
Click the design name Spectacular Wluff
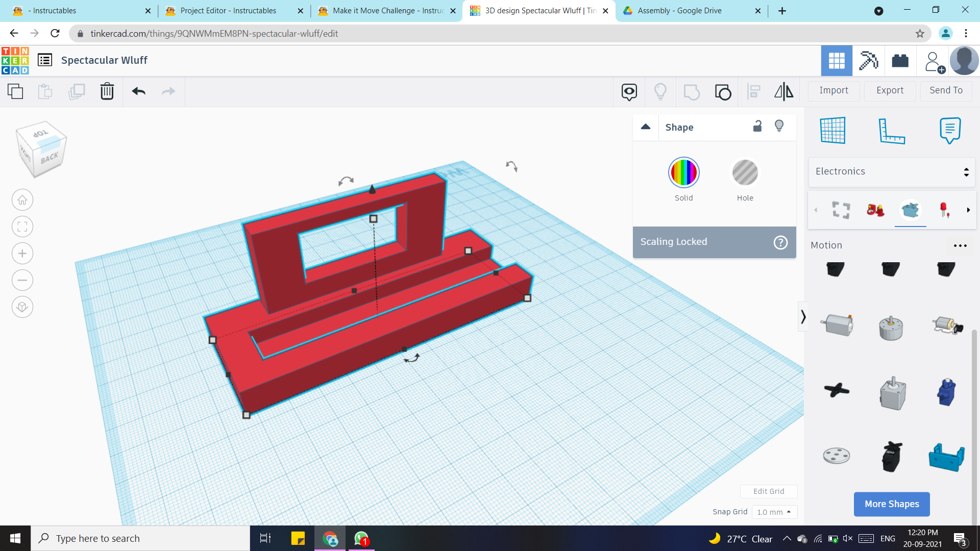pyautogui.click(x=104, y=60)
